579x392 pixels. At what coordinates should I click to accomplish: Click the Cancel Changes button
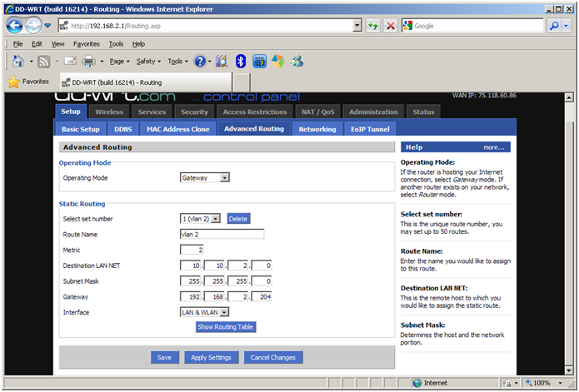tap(273, 357)
